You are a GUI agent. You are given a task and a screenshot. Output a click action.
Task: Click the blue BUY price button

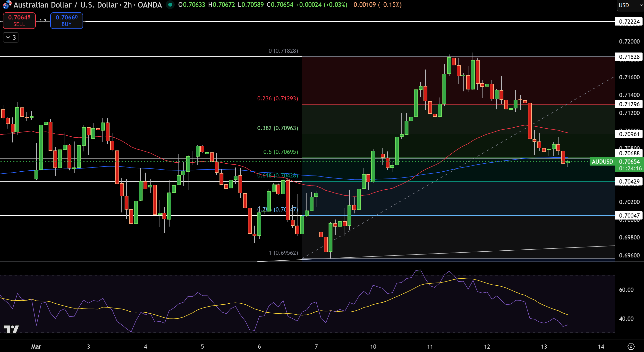(67, 21)
